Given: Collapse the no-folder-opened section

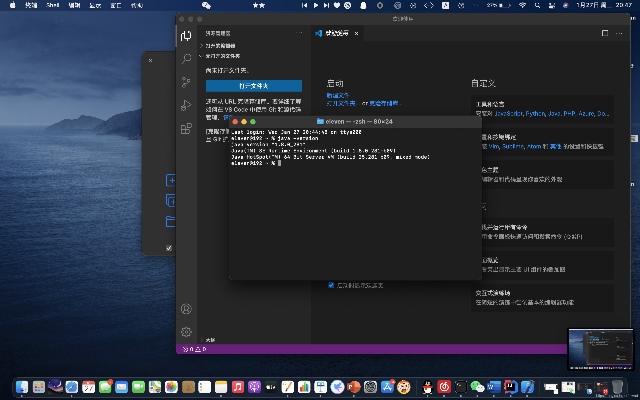Looking at the screenshot, I should 220,55.
